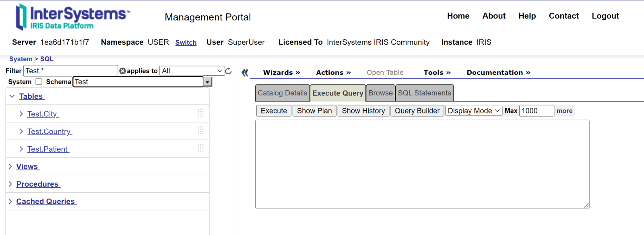Screen dimensions: 644x235
Task: Open the Schema dropdown arrow
Action: click(207, 82)
